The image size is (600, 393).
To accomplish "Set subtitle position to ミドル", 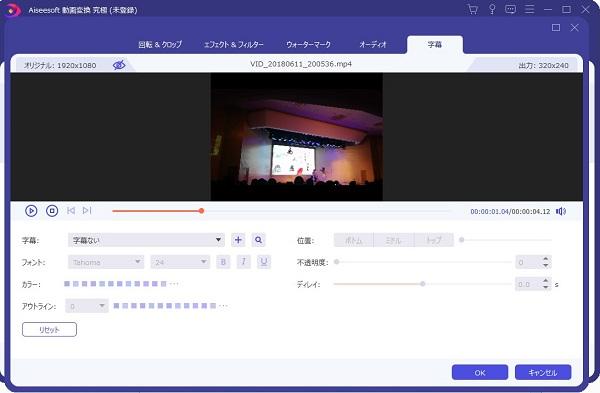I will pyautogui.click(x=394, y=240).
